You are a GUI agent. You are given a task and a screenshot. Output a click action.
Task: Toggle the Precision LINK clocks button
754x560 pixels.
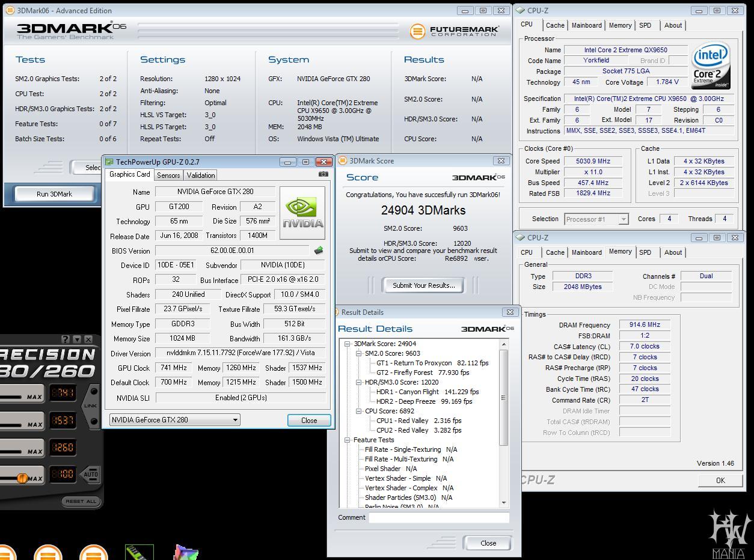(91, 406)
